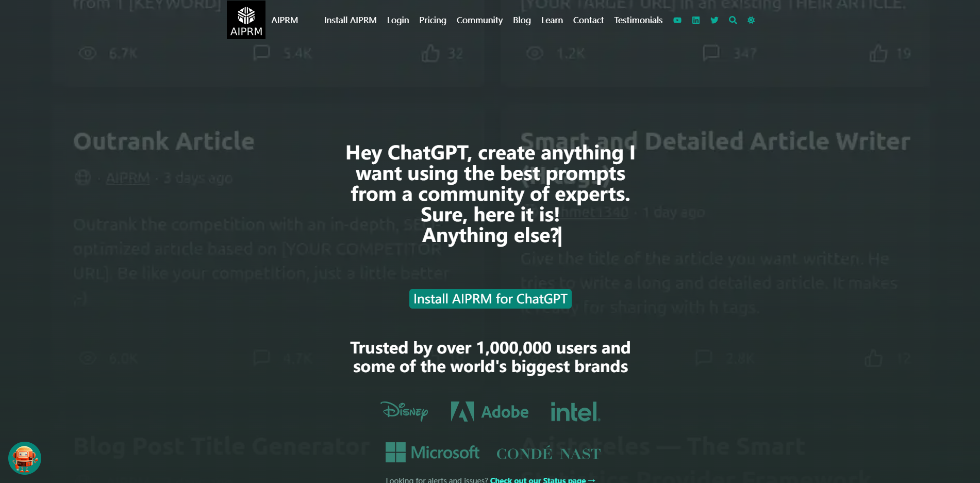Open the robot chat assistant bubble
The image size is (980, 483).
[24, 458]
